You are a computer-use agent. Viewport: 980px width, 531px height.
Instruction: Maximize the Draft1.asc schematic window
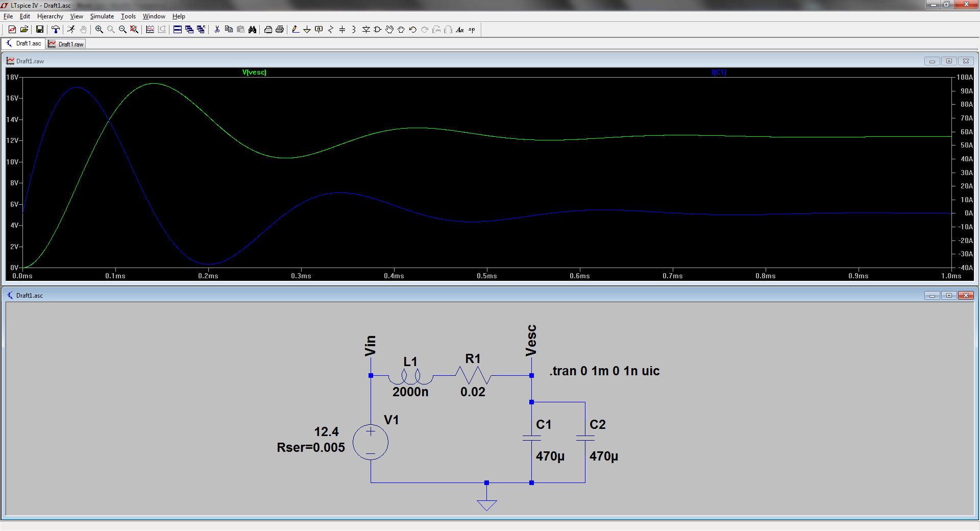(949, 296)
